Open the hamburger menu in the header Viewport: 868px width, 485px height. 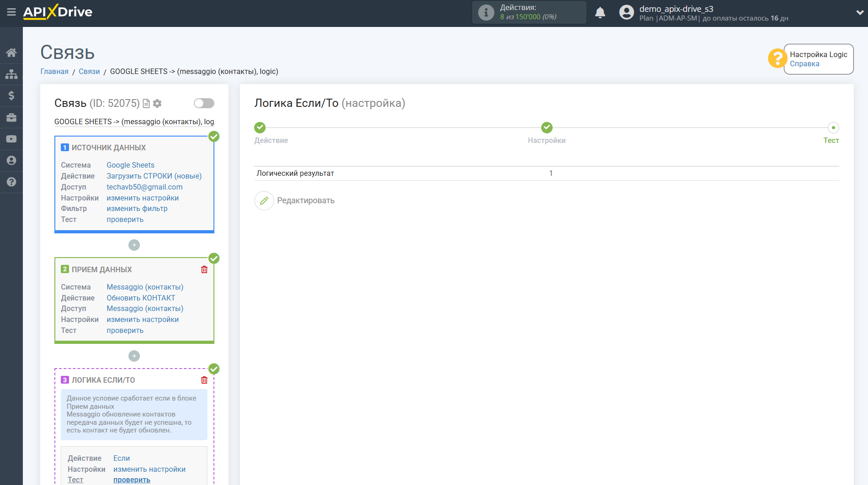pos(11,12)
